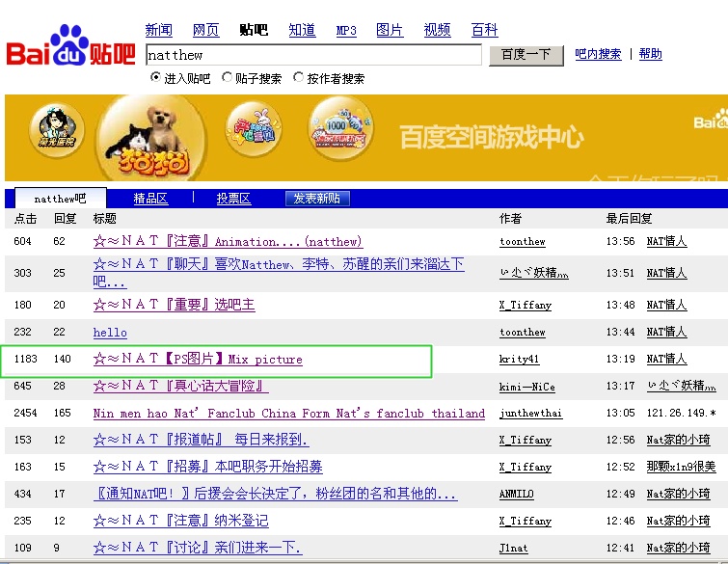Open the 图片 navigation link
Screen dimensions: 728x564
pyautogui.click(x=390, y=30)
